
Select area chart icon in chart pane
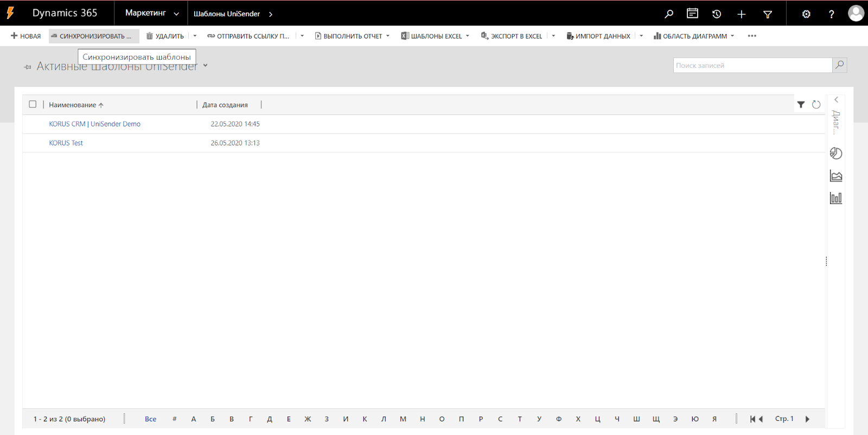(x=836, y=176)
